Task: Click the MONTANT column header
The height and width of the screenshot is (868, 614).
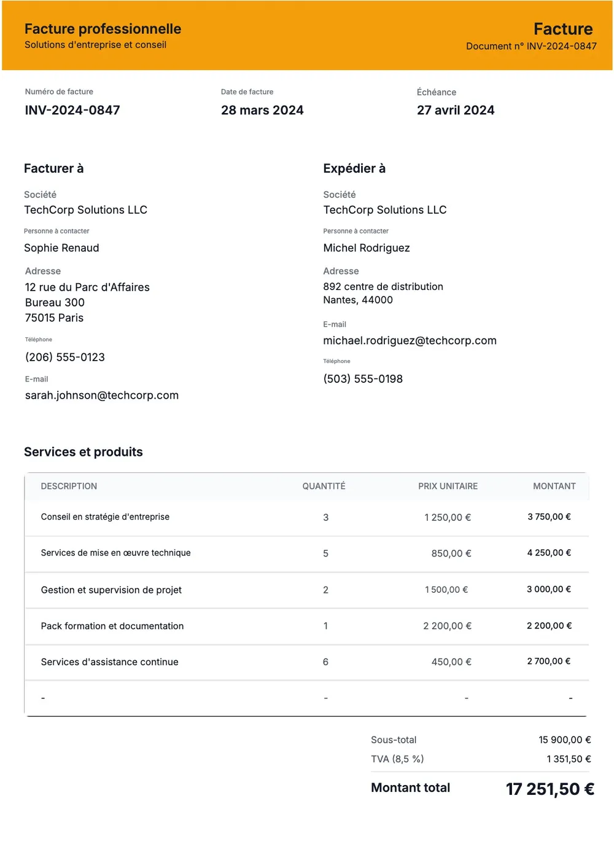Action: 554,487
